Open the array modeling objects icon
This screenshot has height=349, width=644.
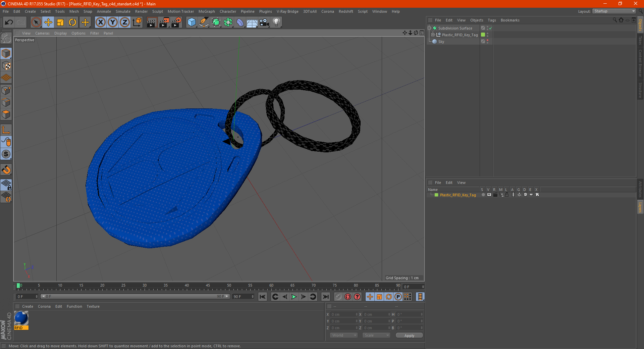pyautogui.click(x=228, y=22)
